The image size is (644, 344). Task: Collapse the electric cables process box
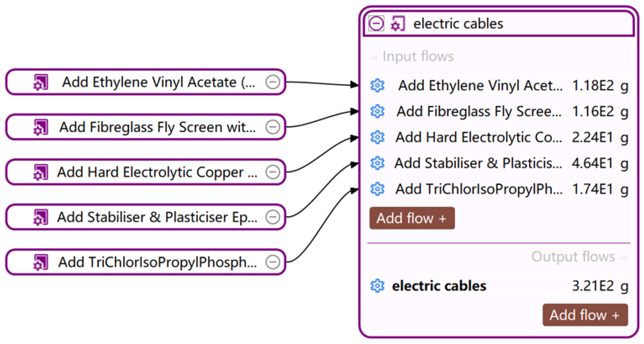click(x=376, y=24)
